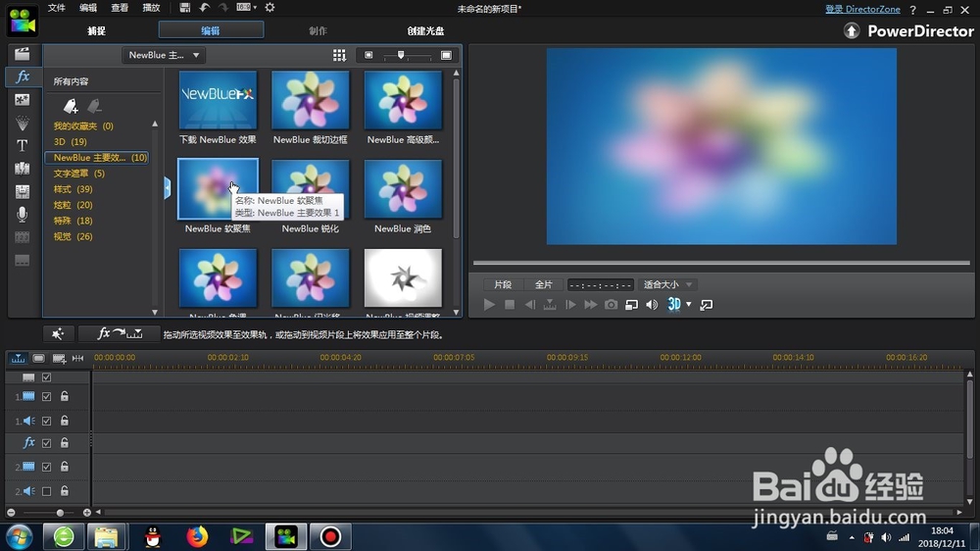
Task: Lock video track 1
Action: (65, 396)
